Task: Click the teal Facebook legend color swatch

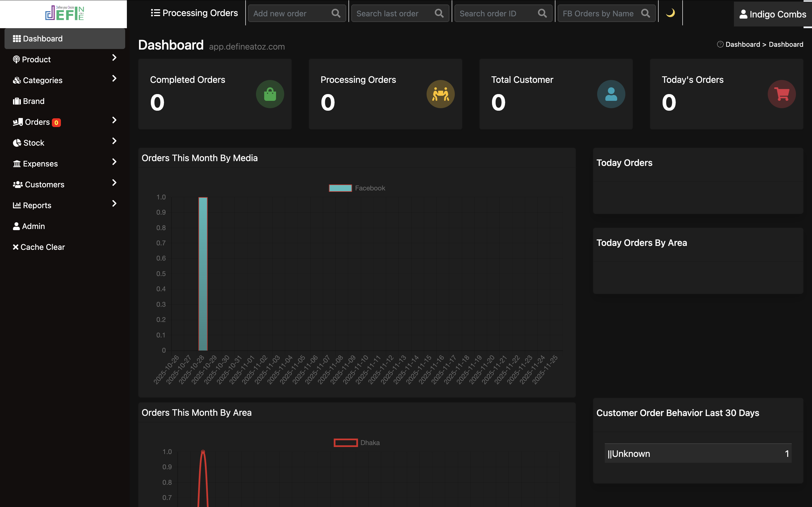Action: tap(340, 188)
